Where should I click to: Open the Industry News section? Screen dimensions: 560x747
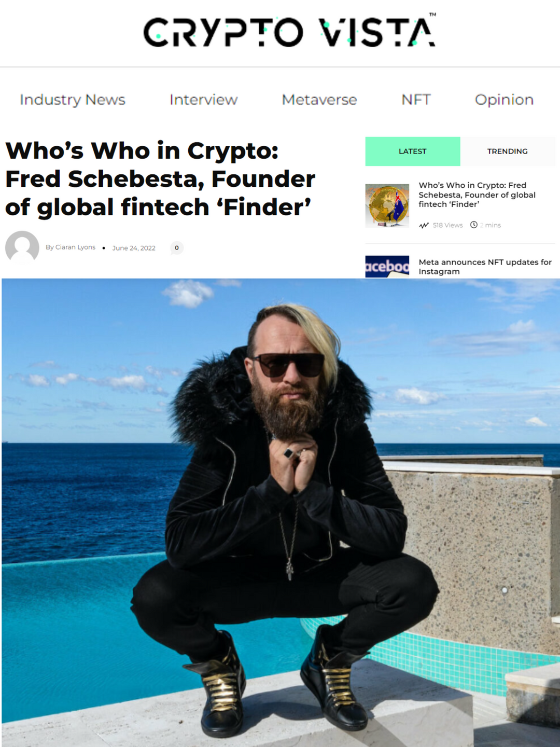point(73,100)
